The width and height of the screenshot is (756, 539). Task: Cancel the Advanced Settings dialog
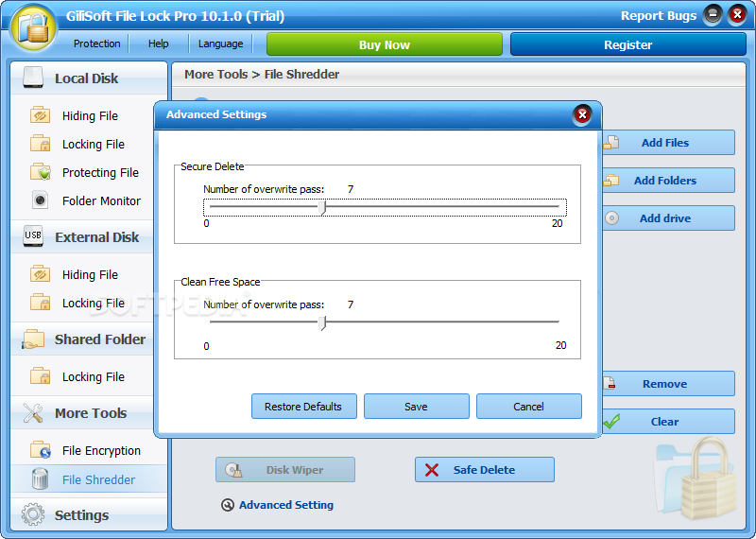click(x=529, y=407)
